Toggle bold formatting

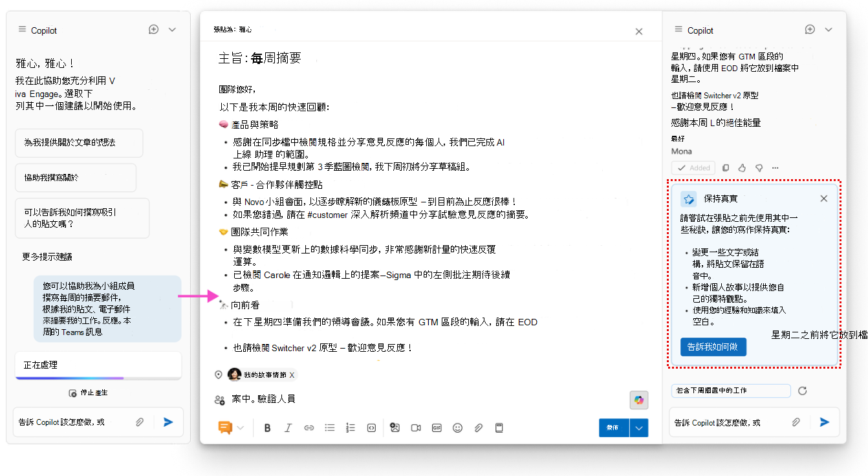point(267,428)
